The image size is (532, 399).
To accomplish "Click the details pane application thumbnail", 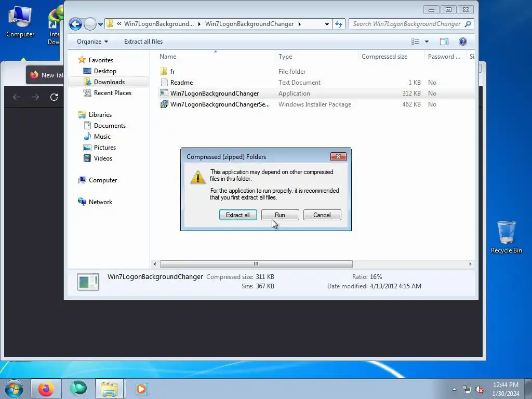I will click(x=88, y=282).
